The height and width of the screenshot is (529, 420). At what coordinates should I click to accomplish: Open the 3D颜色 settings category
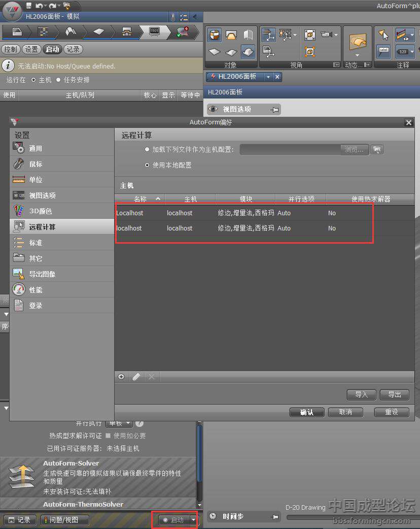(x=40, y=211)
